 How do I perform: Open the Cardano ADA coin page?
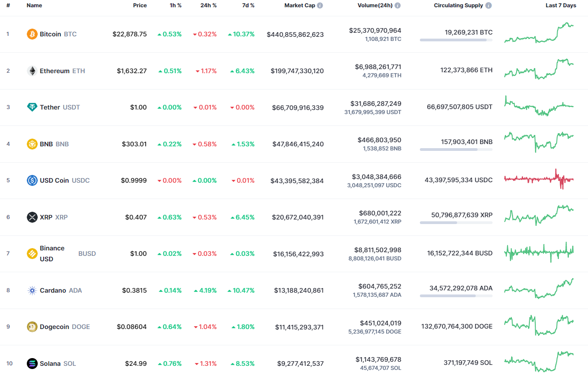(x=53, y=290)
